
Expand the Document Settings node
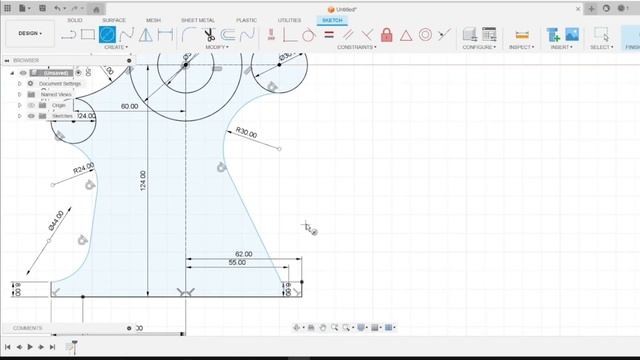[x=19, y=84]
